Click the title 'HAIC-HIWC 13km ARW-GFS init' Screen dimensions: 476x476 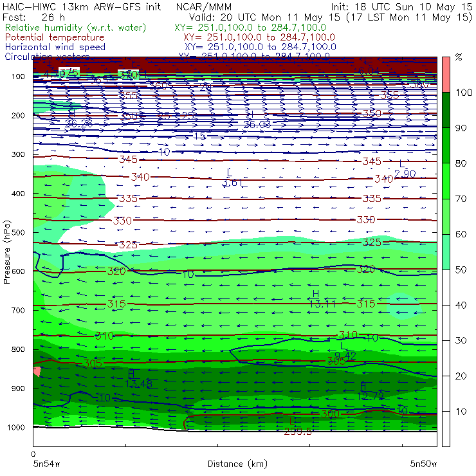82,6
